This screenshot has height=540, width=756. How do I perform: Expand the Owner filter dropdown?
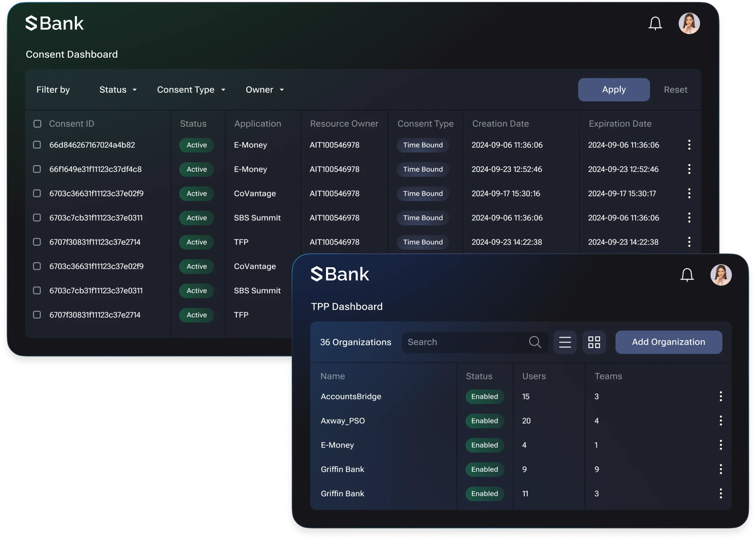265,90
